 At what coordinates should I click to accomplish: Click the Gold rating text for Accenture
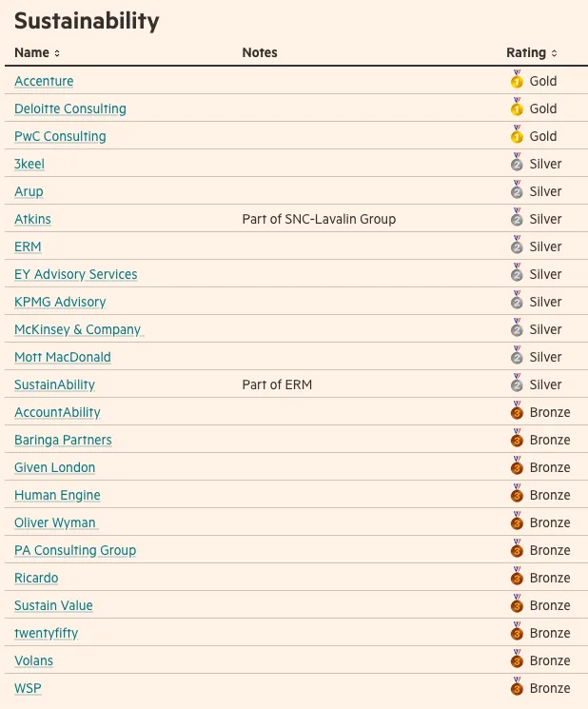(x=542, y=82)
